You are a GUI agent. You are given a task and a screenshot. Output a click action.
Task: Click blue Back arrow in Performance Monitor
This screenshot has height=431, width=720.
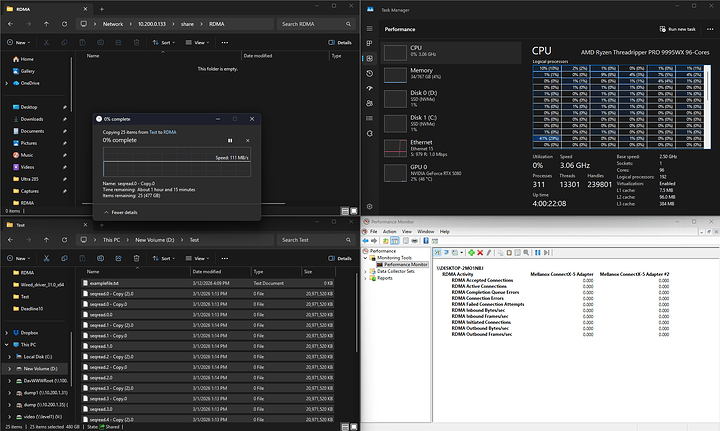(x=366, y=241)
